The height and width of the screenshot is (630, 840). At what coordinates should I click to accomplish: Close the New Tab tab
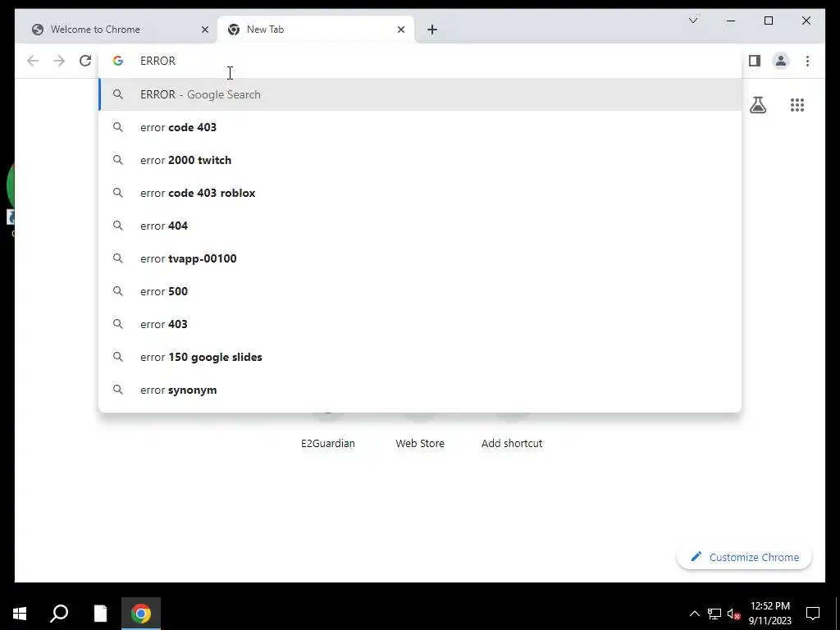click(400, 30)
